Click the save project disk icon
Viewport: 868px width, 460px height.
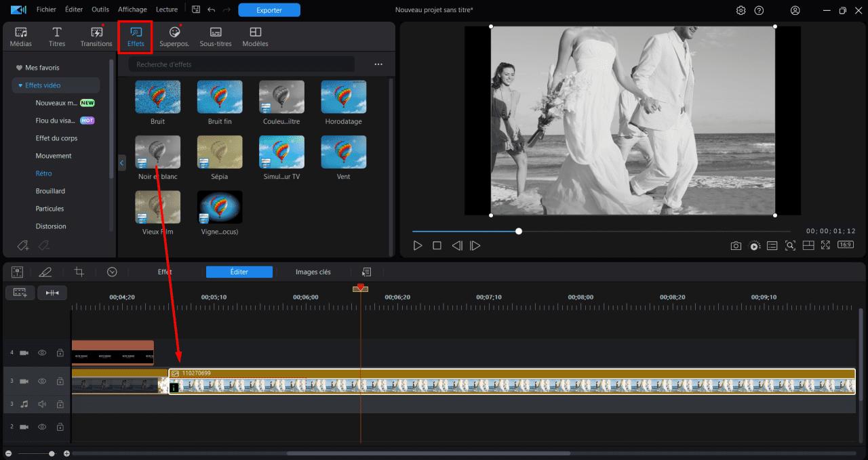tap(196, 10)
